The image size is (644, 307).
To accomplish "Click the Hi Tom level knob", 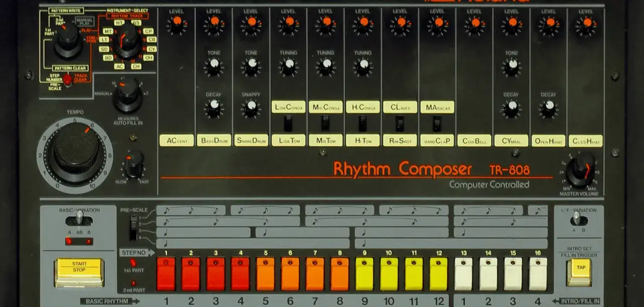I will [x=363, y=23].
